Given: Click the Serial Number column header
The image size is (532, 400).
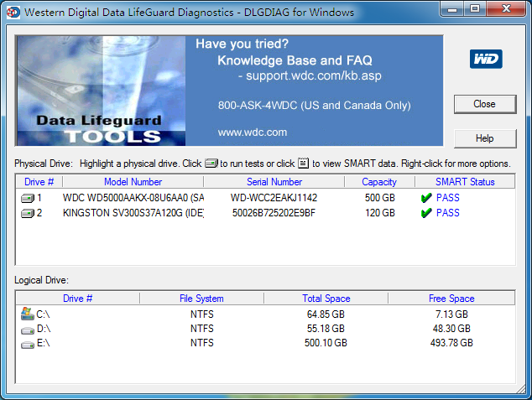Looking at the screenshot, I should [x=274, y=182].
